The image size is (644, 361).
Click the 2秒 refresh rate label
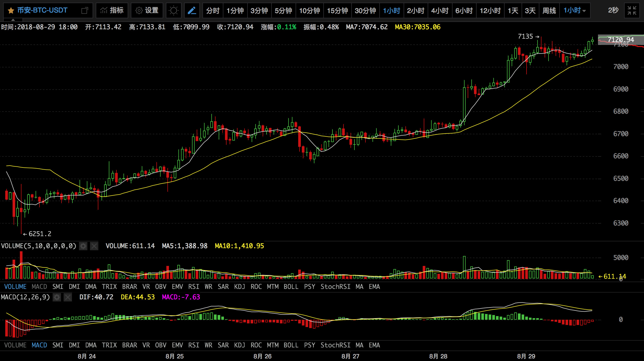tap(613, 10)
